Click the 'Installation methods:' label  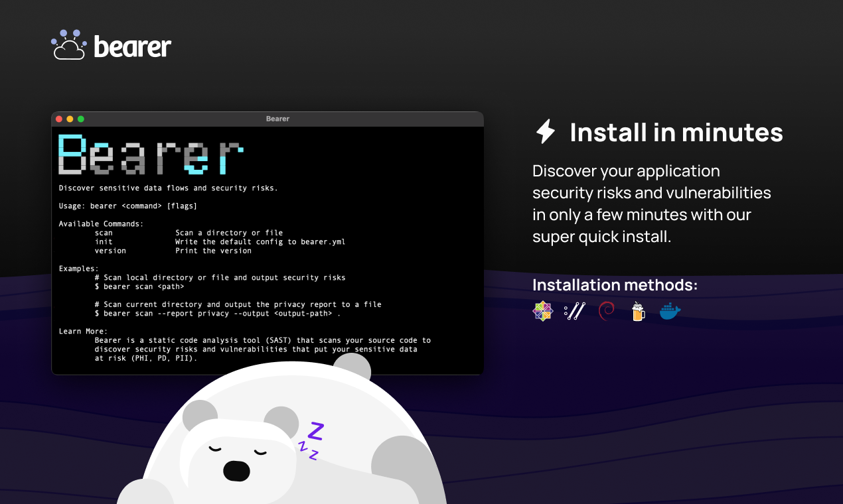[x=615, y=285]
